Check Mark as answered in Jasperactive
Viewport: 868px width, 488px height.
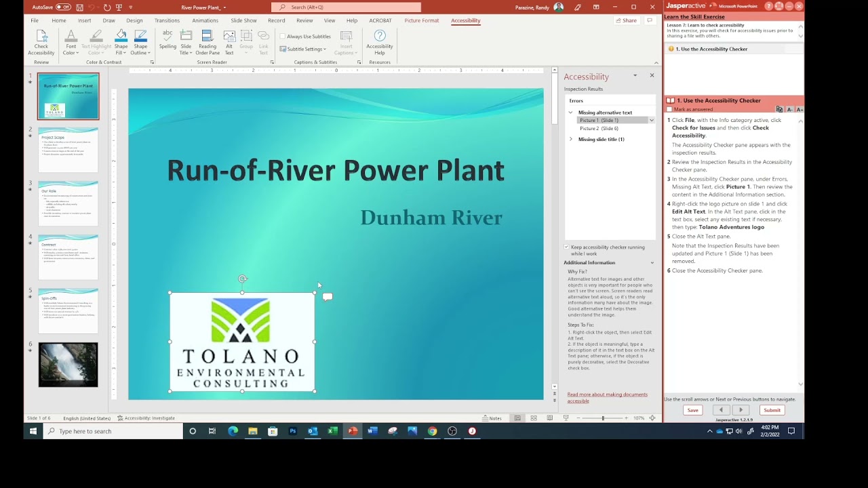[x=669, y=109]
